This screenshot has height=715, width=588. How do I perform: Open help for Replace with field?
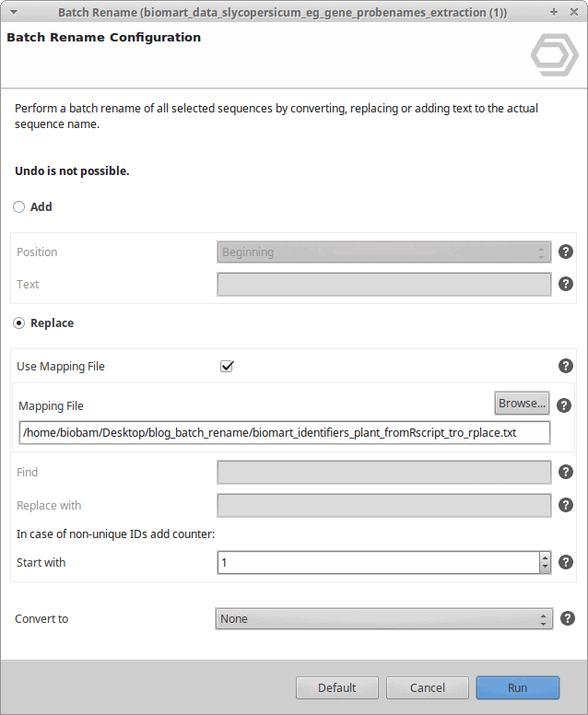(x=566, y=505)
